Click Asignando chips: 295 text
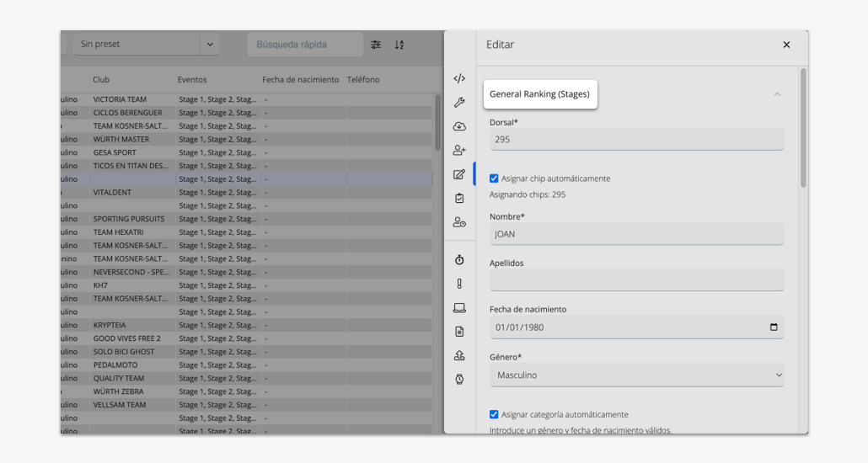This screenshot has height=463, width=868. coord(528,194)
